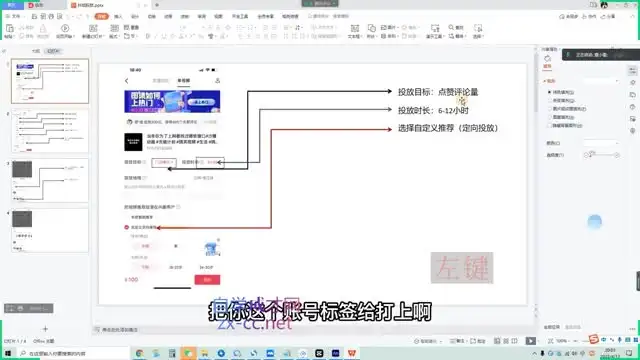
Task: Click the paste icon in the ribbon
Action: tap(9, 28)
